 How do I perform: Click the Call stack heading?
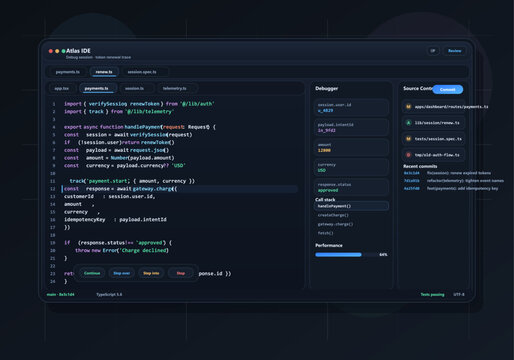pyautogui.click(x=325, y=200)
